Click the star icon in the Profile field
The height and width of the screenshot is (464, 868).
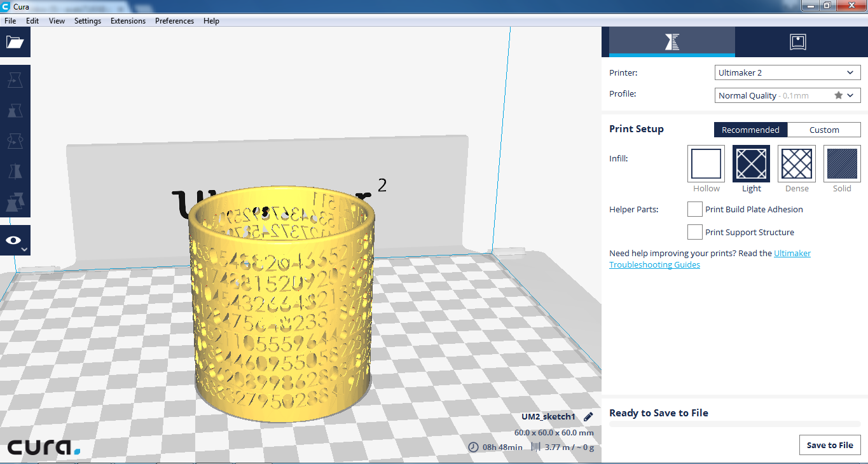point(838,95)
